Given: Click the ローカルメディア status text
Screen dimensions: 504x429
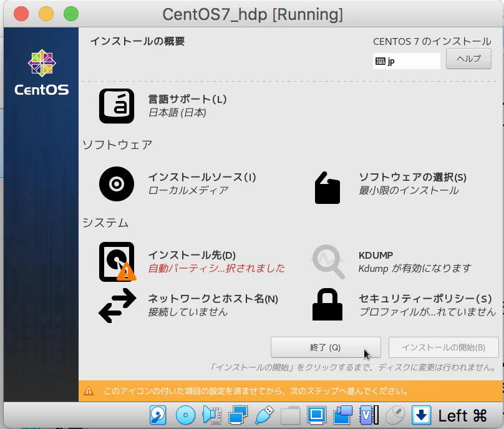Looking at the screenshot, I should pos(188,190).
